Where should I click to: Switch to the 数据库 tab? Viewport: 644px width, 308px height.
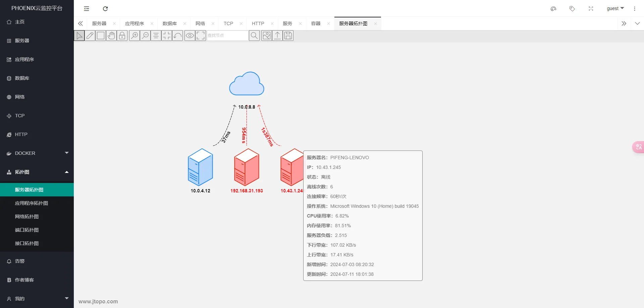(170, 23)
